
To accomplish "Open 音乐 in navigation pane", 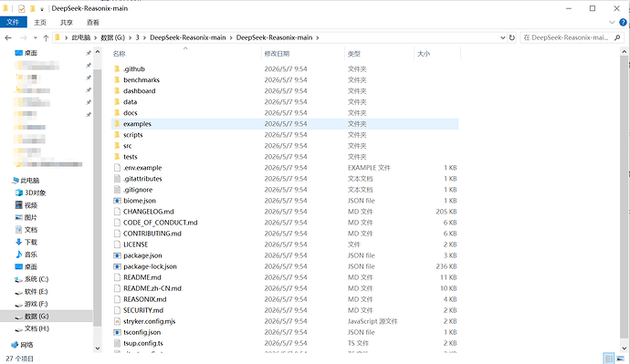I will coord(26,255).
